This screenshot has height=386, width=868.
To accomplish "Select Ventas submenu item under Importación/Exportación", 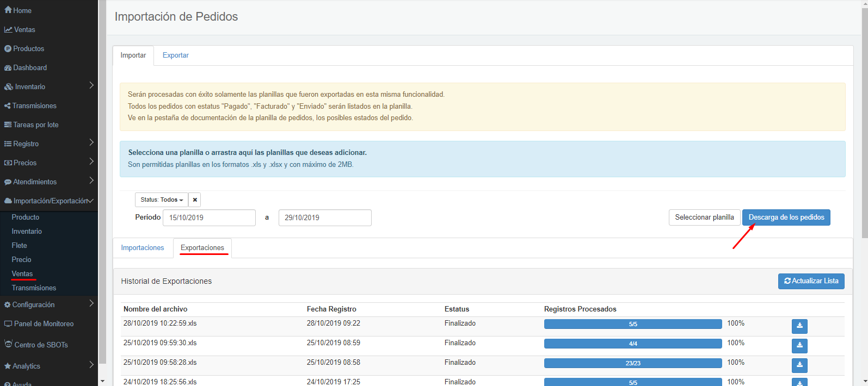I will point(22,274).
